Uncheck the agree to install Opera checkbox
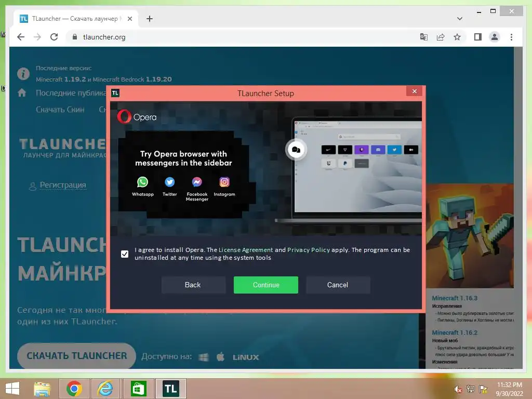Image resolution: width=532 pixels, height=399 pixels. [125, 254]
